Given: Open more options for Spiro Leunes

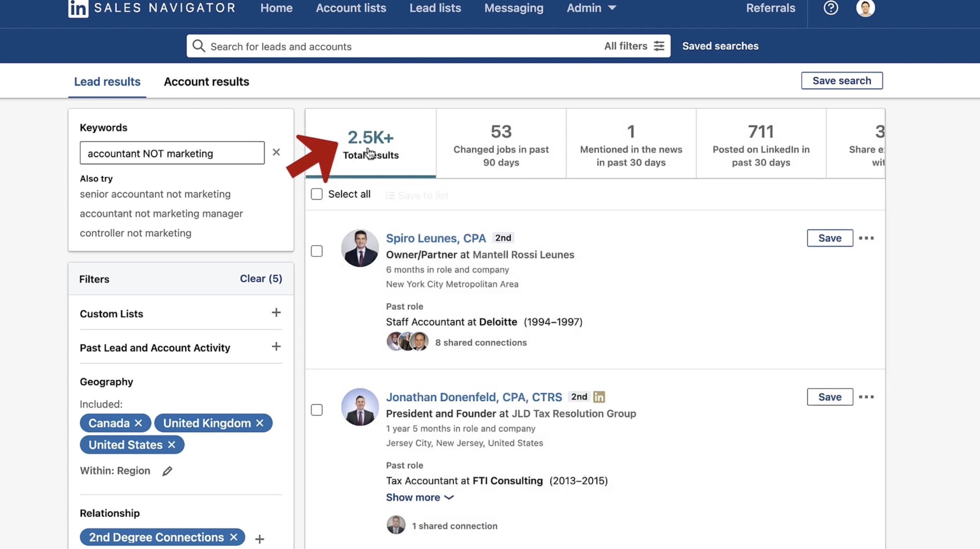Looking at the screenshot, I should (x=866, y=238).
